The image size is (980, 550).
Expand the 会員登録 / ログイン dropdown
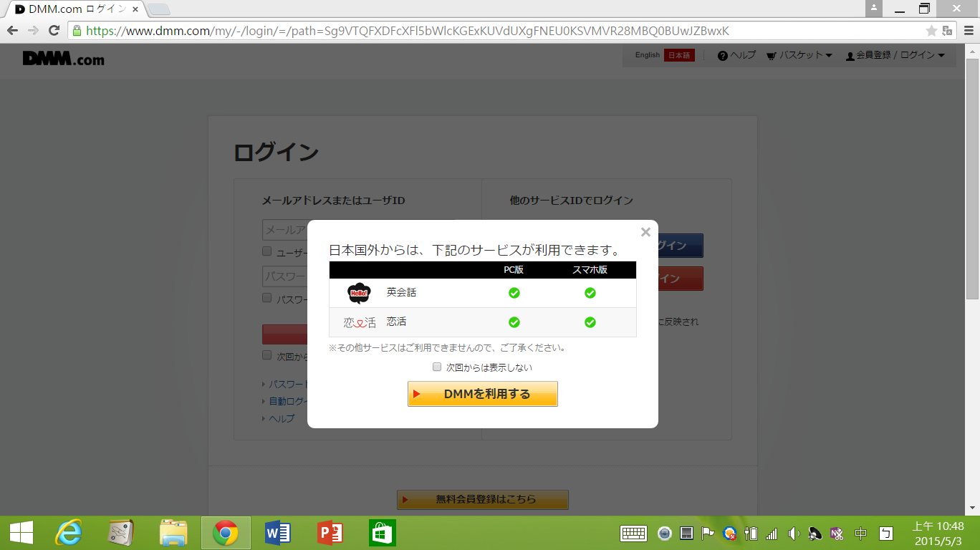(895, 55)
